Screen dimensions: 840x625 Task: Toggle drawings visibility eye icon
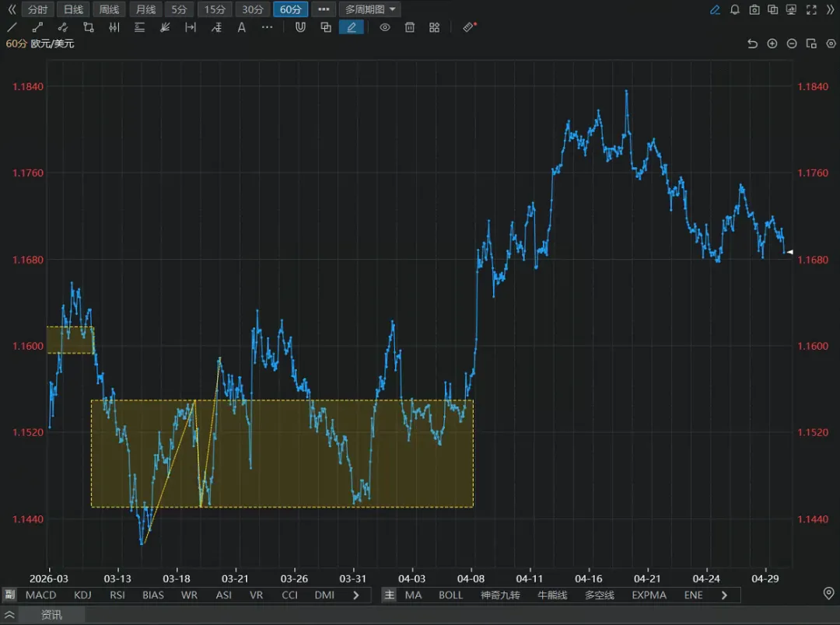(x=385, y=27)
